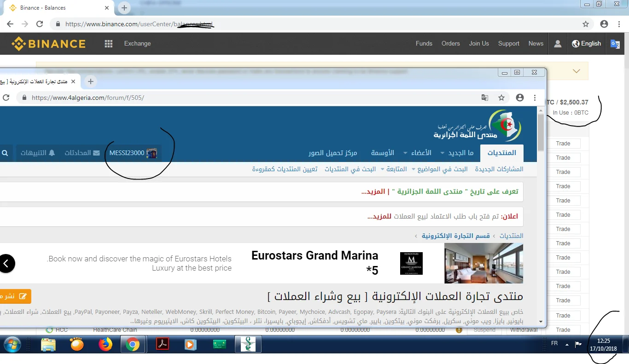The image size is (629, 364).
Task: Click translate page icon in 4algeria address bar
Action: pos(485,98)
